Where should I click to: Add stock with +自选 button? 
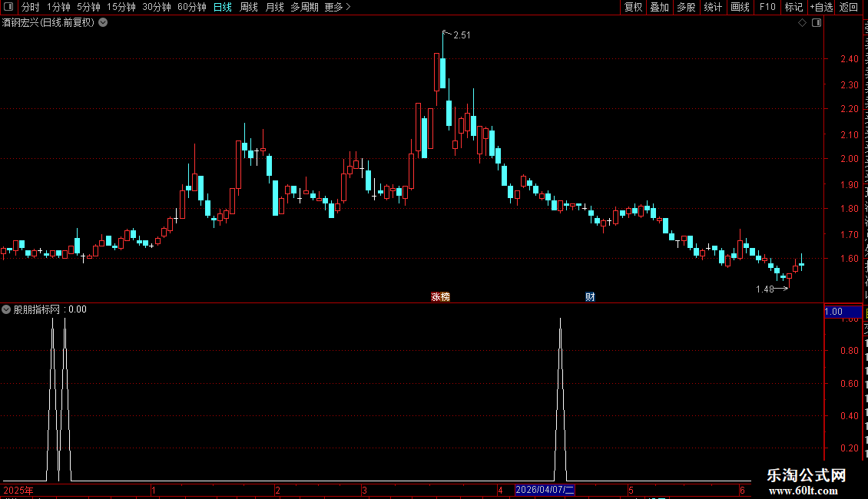(x=821, y=7)
